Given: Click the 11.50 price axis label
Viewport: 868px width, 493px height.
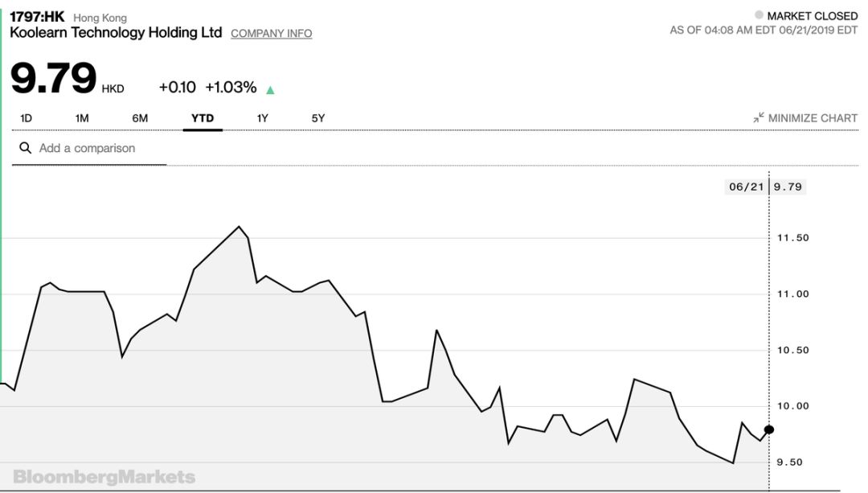Looking at the screenshot, I should [792, 238].
